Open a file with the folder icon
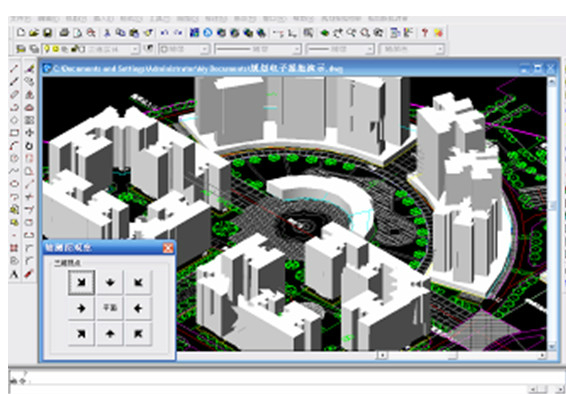Image resolution: width=588 pixels, height=395 pixels. [x=34, y=33]
